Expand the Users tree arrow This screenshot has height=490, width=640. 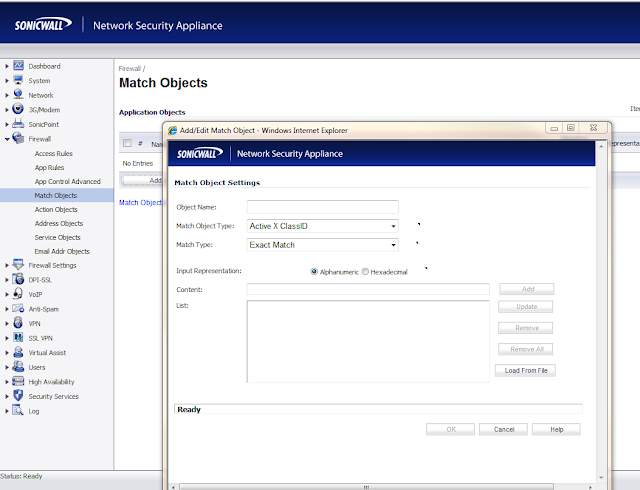[x=7, y=367]
